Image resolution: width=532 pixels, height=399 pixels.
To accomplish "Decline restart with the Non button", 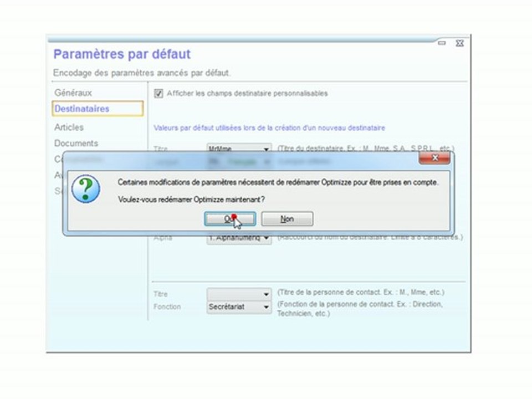I will [x=287, y=219].
